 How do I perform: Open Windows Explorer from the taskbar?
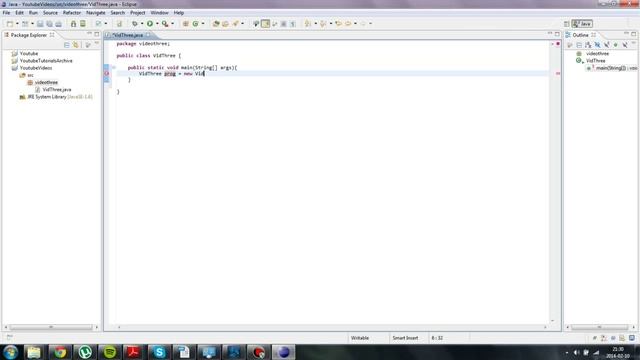tap(34, 352)
